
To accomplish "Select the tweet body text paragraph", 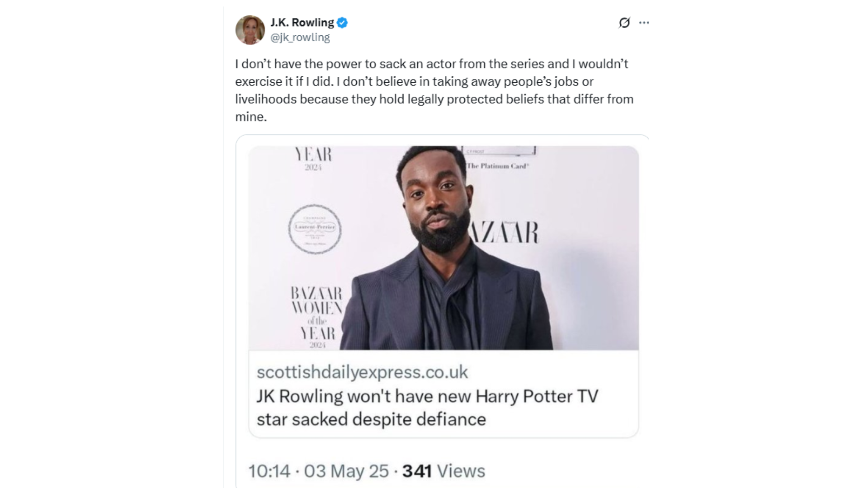I will click(x=434, y=90).
